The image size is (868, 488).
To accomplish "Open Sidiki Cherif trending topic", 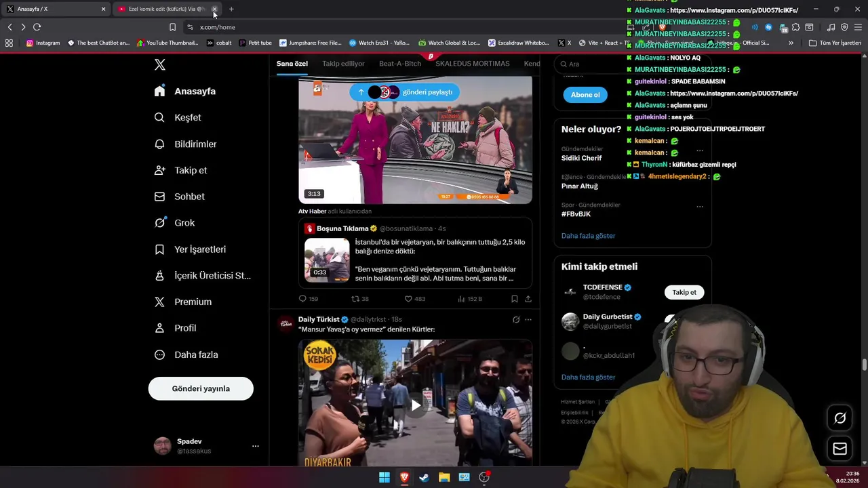I will (x=581, y=158).
